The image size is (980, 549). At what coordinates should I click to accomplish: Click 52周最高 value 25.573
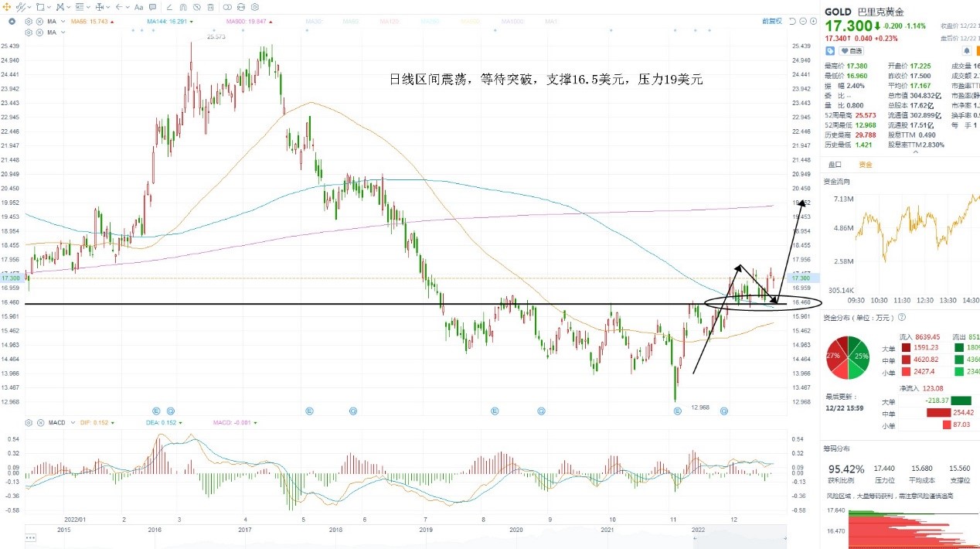pos(866,115)
